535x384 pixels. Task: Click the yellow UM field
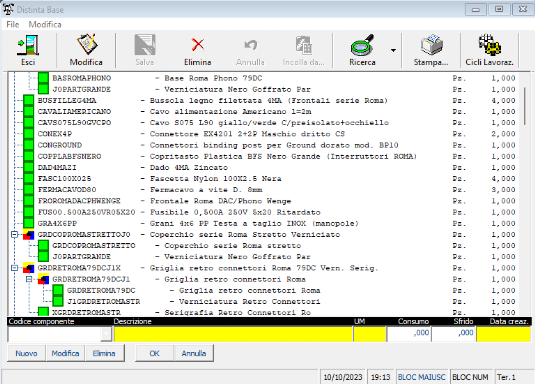click(x=370, y=334)
